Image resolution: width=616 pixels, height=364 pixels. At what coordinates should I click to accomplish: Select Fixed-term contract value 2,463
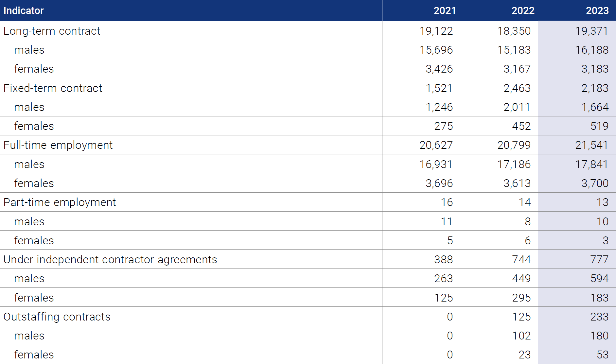click(517, 88)
